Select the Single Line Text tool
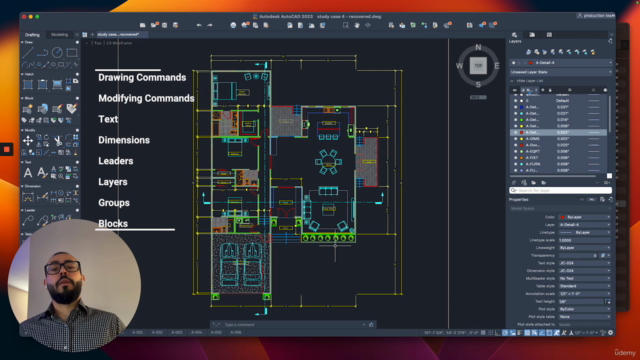The width and height of the screenshot is (640, 360). [x=42, y=173]
